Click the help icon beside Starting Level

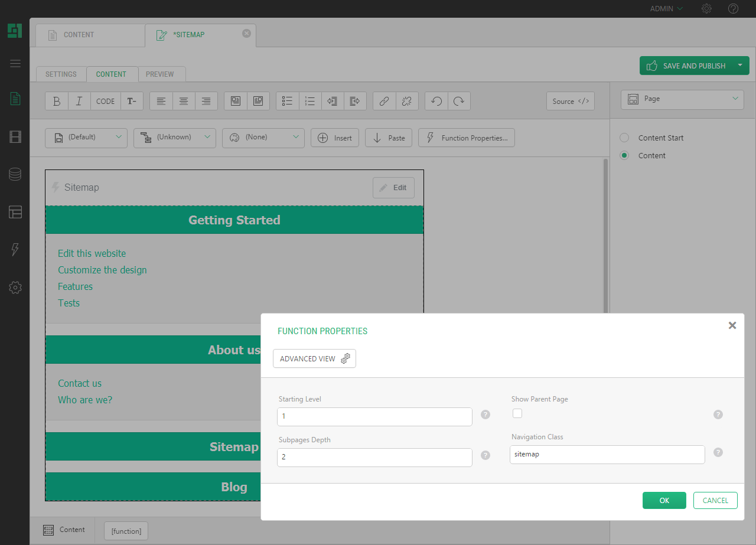coord(485,415)
